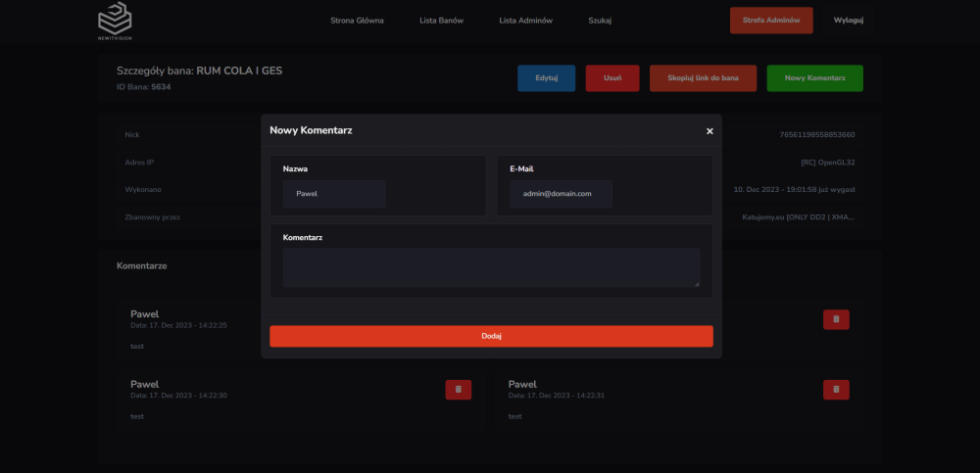This screenshot has height=473, width=980.
Task: Click Wyloguj to log out
Action: click(848, 20)
